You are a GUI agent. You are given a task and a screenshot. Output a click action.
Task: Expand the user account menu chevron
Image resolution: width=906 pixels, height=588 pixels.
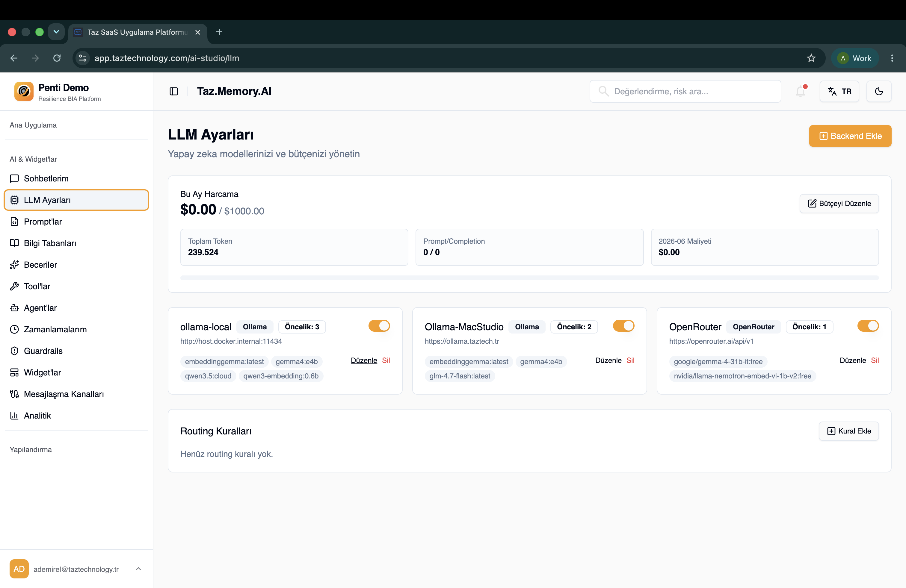coord(138,569)
